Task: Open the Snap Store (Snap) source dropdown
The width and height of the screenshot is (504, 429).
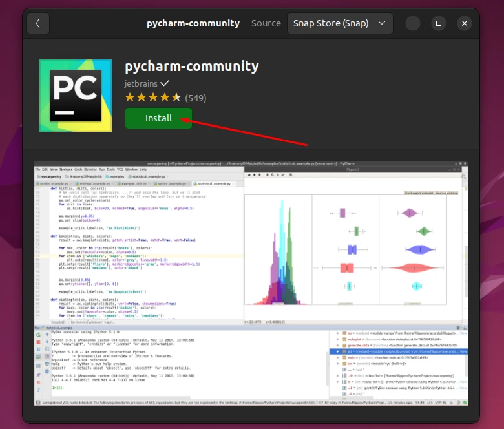Action: pyautogui.click(x=340, y=23)
